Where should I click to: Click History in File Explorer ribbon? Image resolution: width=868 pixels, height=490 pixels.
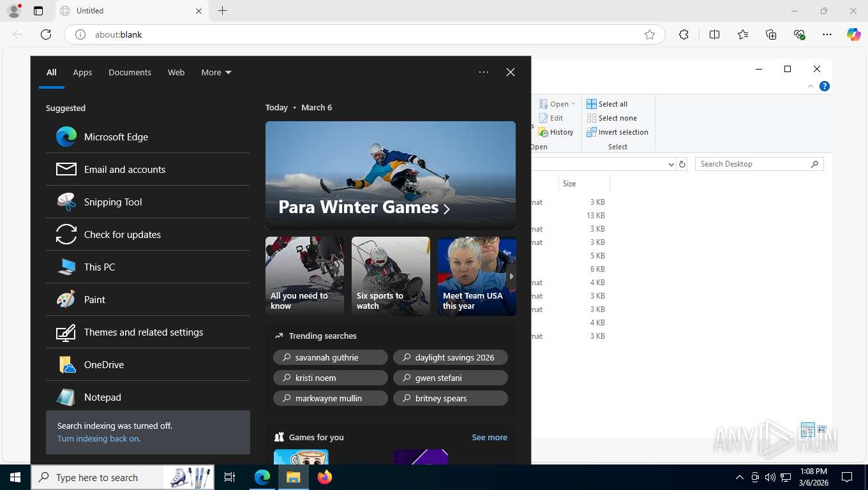point(556,132)
